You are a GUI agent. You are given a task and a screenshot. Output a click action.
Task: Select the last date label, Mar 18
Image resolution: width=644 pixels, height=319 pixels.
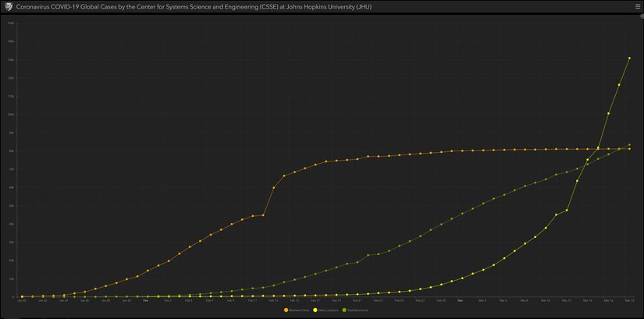pos(629,300)
